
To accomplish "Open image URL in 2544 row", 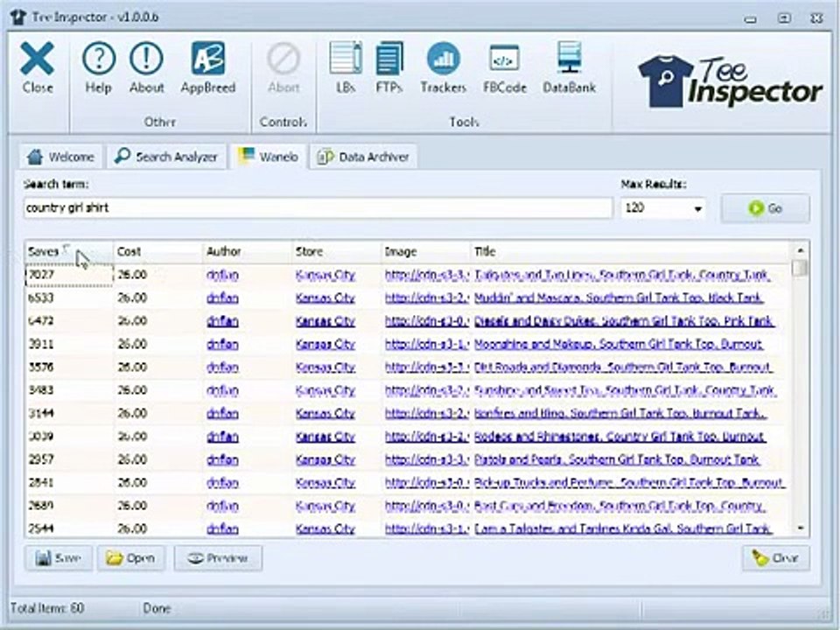I will 427,528.
